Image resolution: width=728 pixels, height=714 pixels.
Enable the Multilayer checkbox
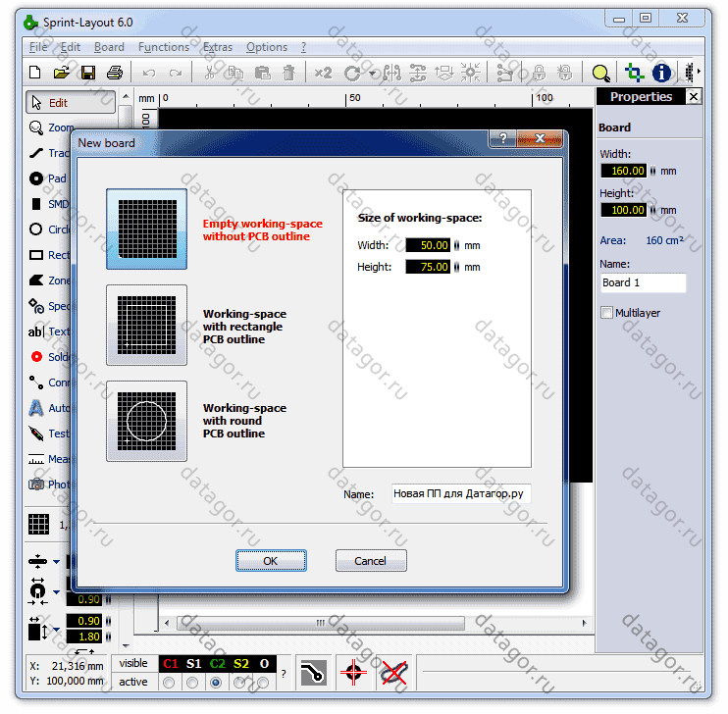coord(606,313)
